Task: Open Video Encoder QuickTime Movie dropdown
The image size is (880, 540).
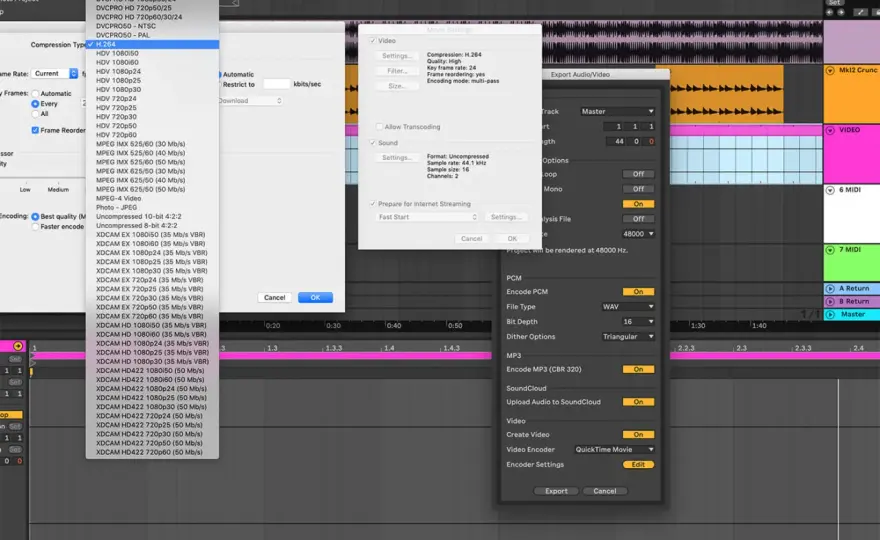Action: (x=614, y=450)
